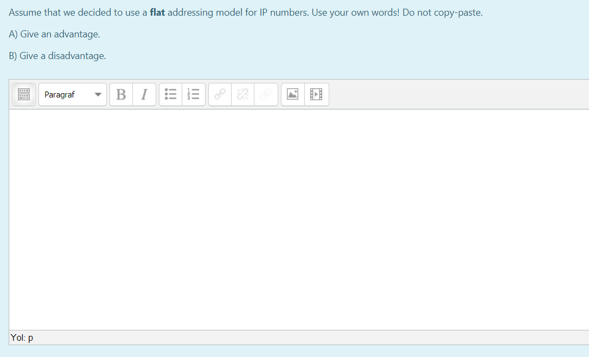Click the bolded word flat in the question
This screenshot has height=364, width=589.
pos(158,12)
